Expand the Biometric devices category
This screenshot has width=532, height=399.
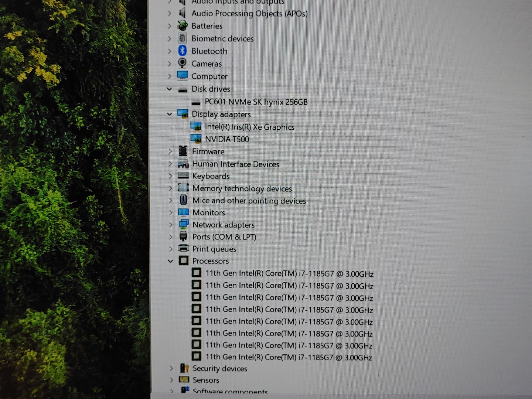170,38
